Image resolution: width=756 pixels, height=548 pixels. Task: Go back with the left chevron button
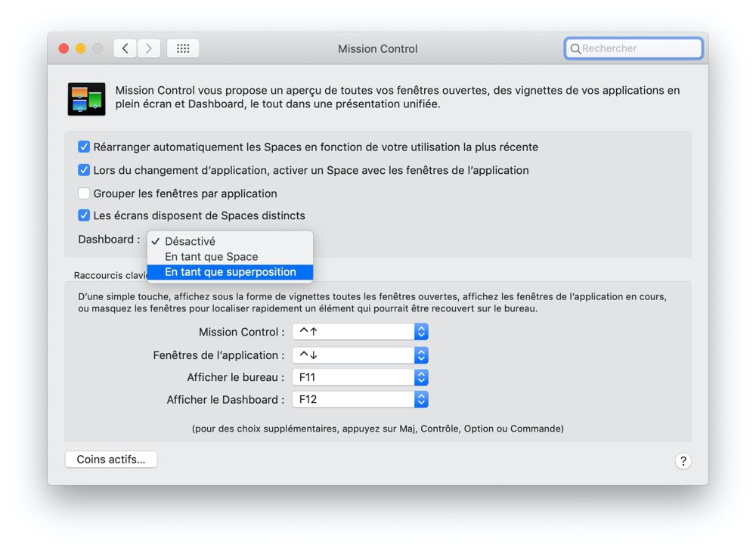pos(125,48)
